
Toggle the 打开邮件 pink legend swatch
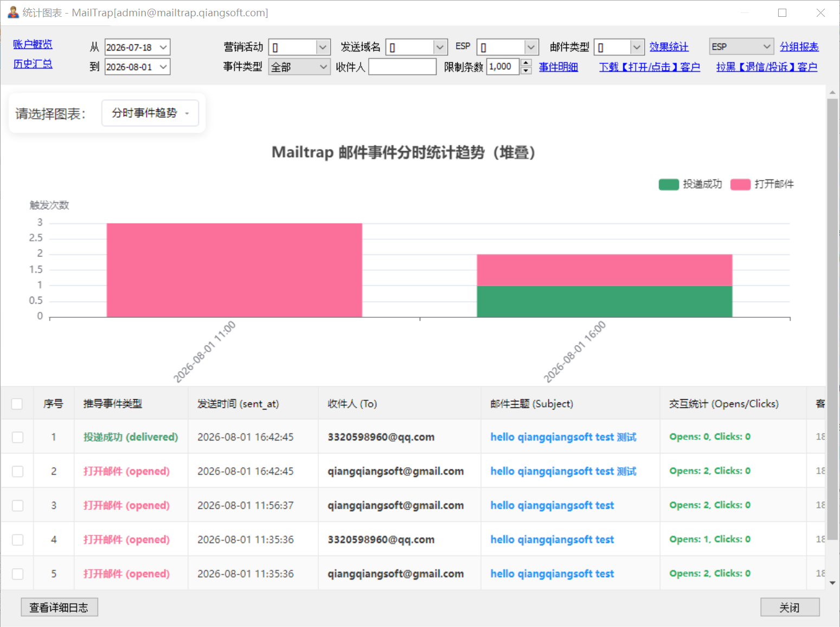[740, 184]
